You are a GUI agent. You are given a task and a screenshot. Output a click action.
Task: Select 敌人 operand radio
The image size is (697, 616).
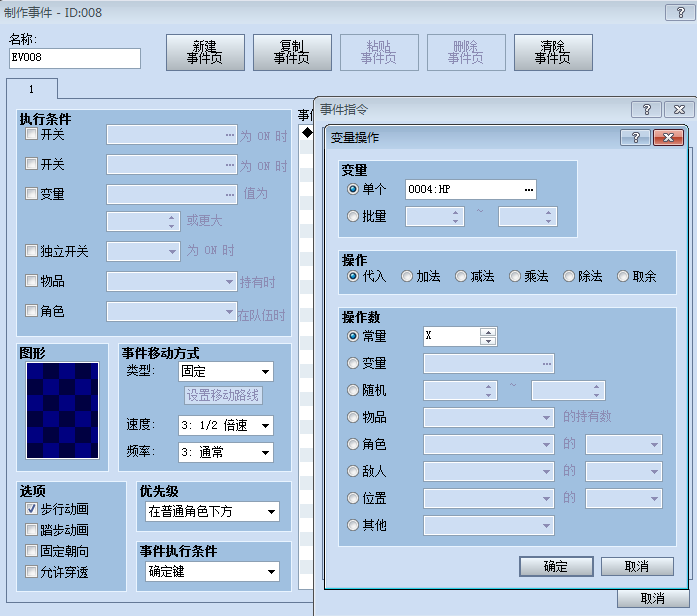click(x=353, y=471)
